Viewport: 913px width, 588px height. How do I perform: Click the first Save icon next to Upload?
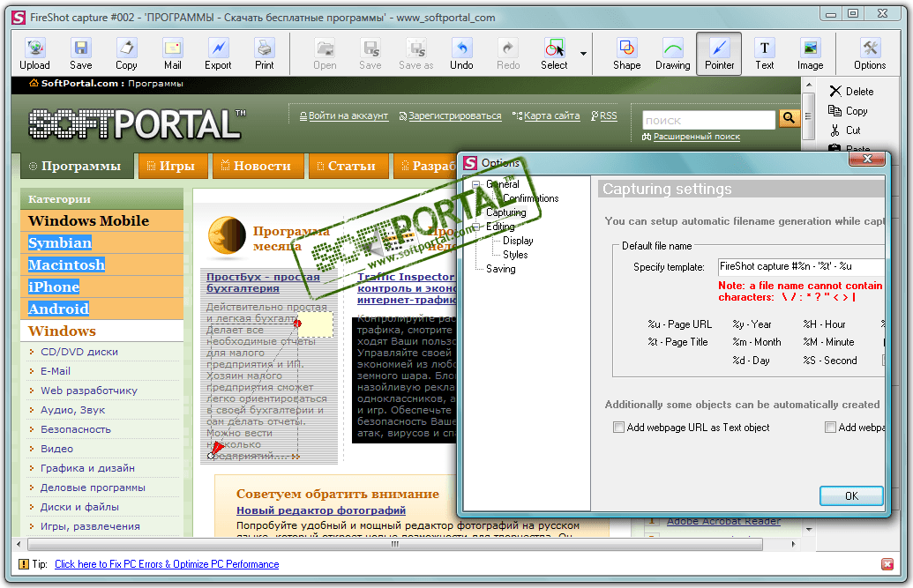(80, 54)
